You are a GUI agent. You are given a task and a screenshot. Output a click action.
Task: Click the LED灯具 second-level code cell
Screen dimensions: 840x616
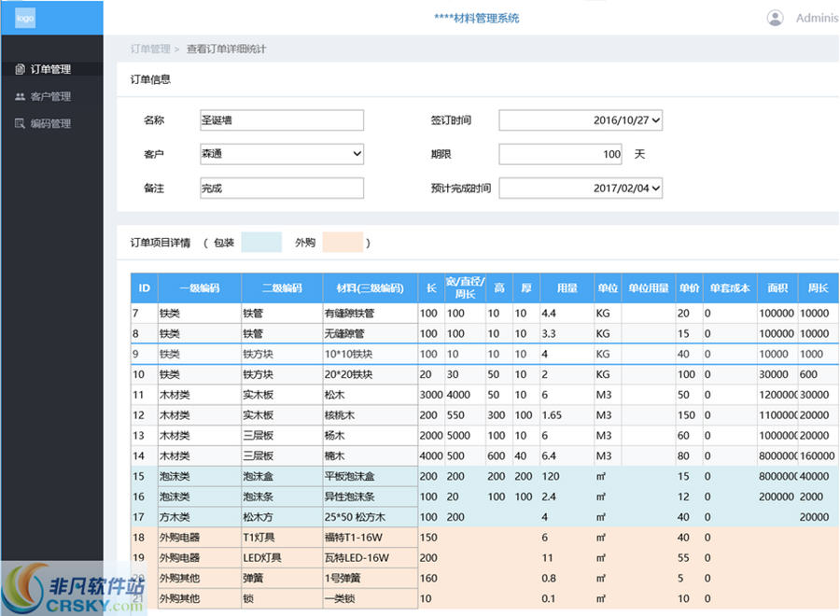pos(282,557)
